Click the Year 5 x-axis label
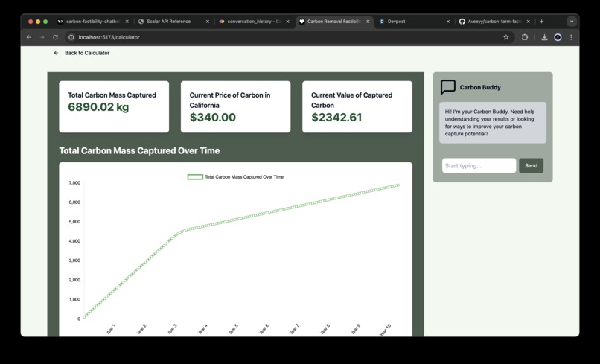The height and width of the screenshot is (364, 600). coord(233,329)
